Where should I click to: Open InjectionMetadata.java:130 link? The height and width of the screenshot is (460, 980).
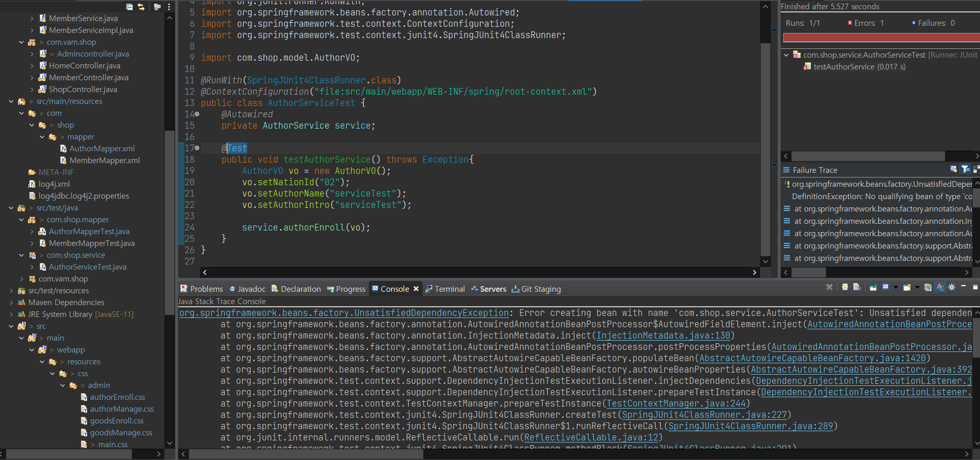[663, 335]
